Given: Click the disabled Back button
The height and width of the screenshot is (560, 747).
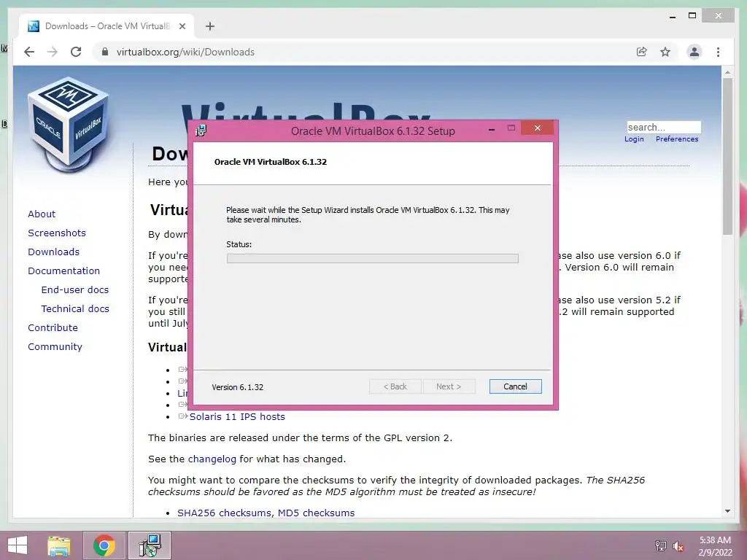Looking at the screenshot, I should pyautogui.click(x=395, y=386).
